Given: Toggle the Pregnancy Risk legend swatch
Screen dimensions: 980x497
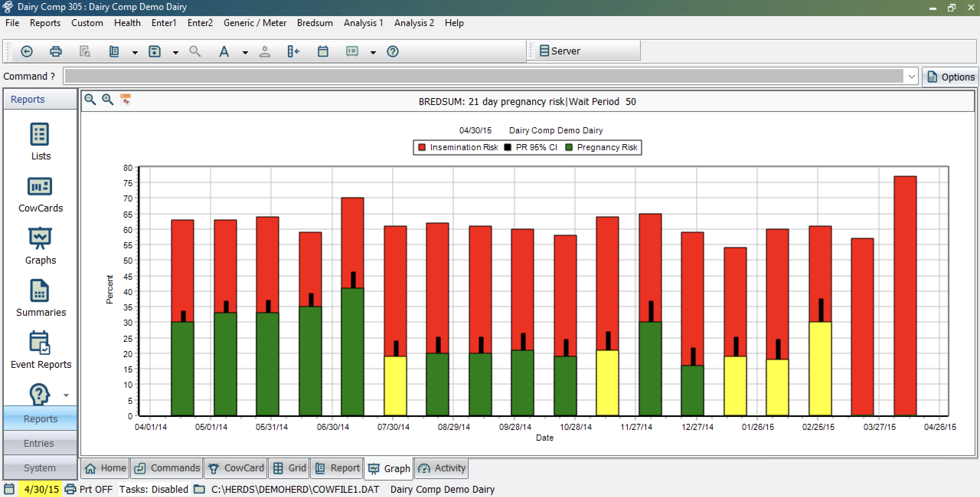Looking at the screenshot, I should point(569,148).
